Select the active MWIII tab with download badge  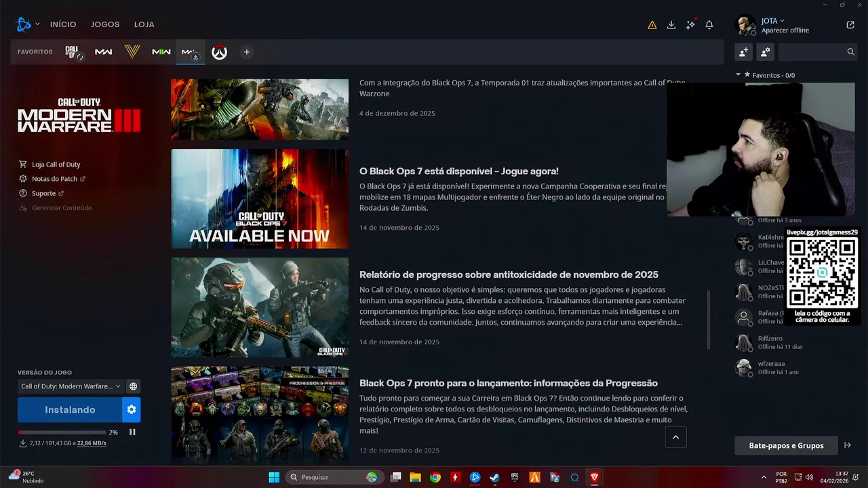[191, 52]
